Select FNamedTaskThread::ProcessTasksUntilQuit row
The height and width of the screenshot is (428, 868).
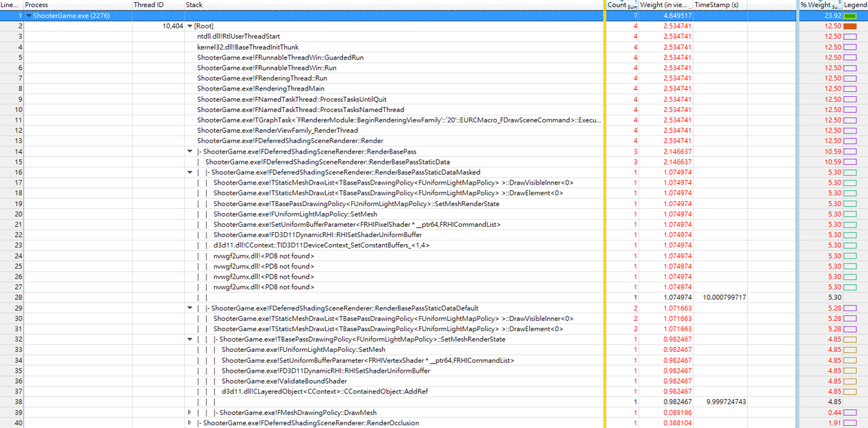click(x=292, y=99)
